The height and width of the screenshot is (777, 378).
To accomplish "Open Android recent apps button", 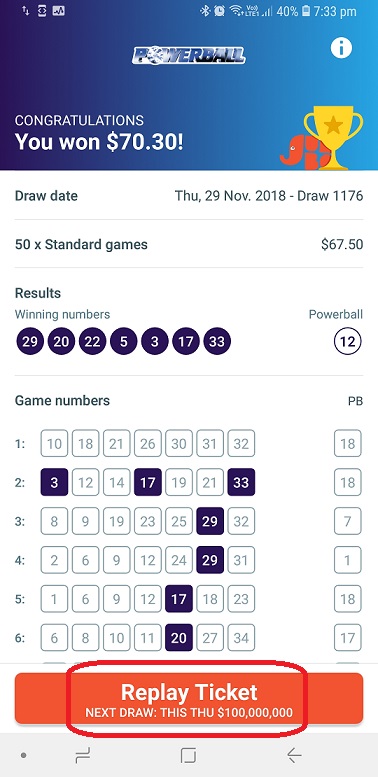I will [83, 755].
